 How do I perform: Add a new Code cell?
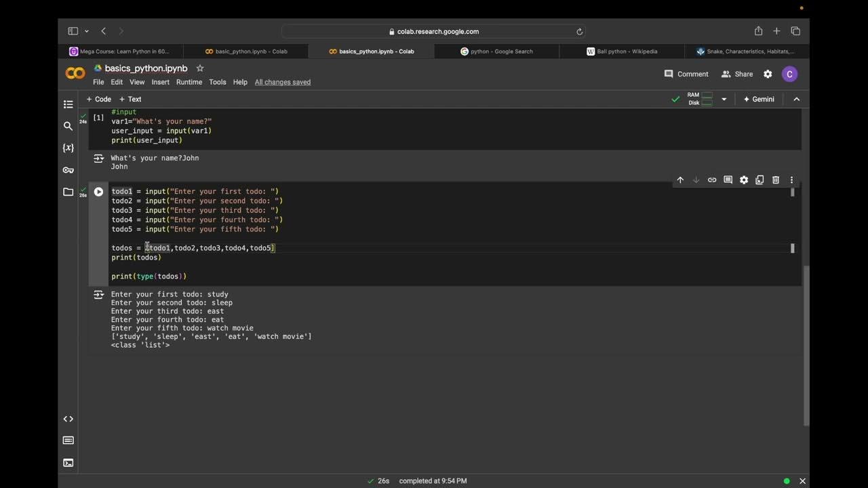pyautogui.click(x=99, y=99)
